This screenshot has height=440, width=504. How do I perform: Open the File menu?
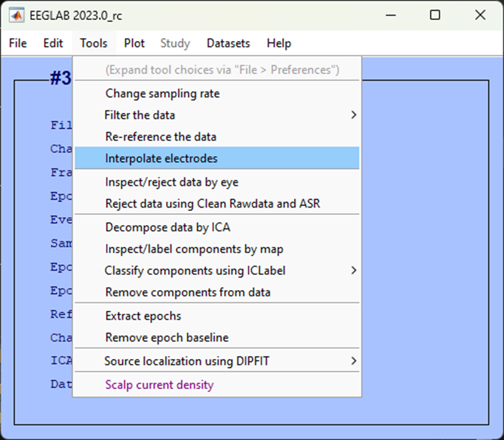tap(18, 43)
